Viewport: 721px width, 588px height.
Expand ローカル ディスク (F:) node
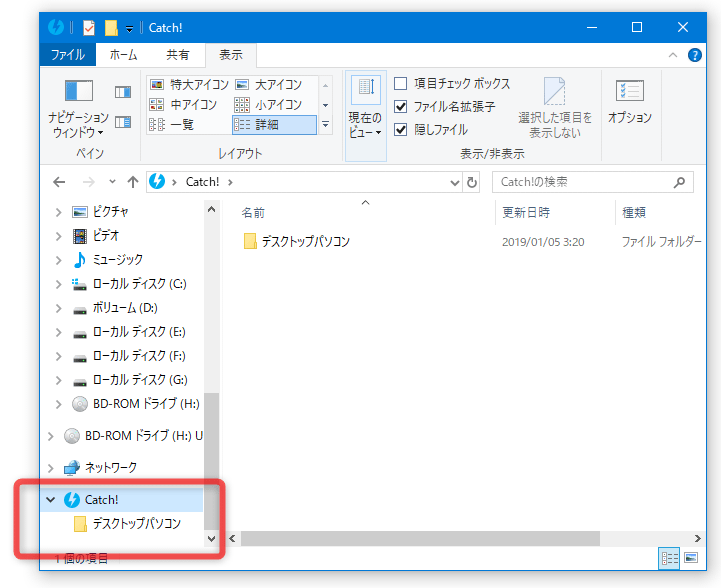pos(58,356)
